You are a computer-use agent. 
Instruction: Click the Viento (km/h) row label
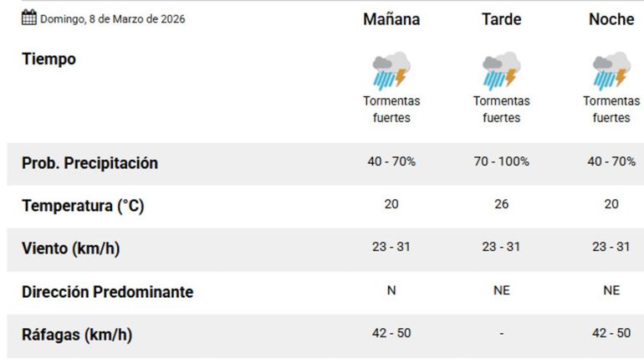click(x=76, y=249)
